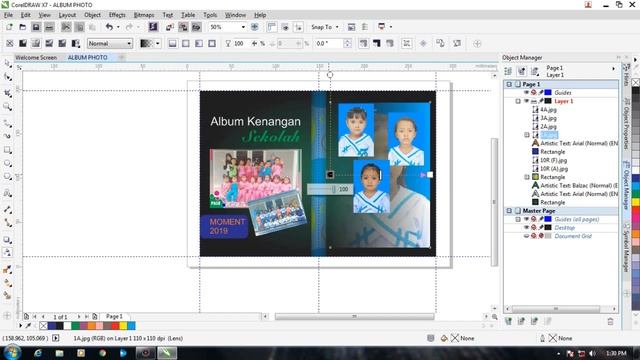Select the Transparency tool

tap(7, 253)
